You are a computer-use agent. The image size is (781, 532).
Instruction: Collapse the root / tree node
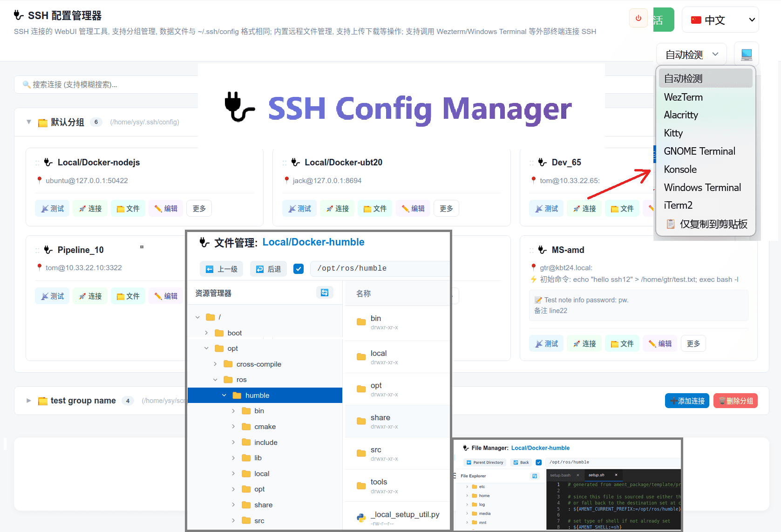(197, 317)
